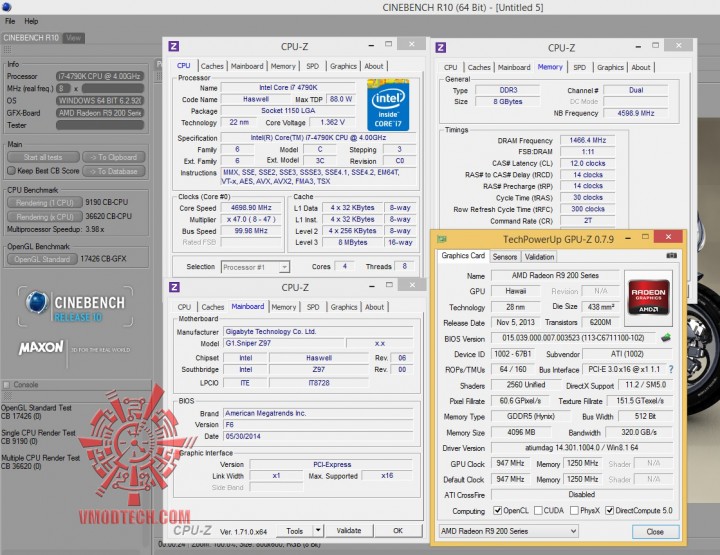Click the Cinebench app icon in title bar
The height and width of the screenshot is (555, 720).
(x=6, y=7)
